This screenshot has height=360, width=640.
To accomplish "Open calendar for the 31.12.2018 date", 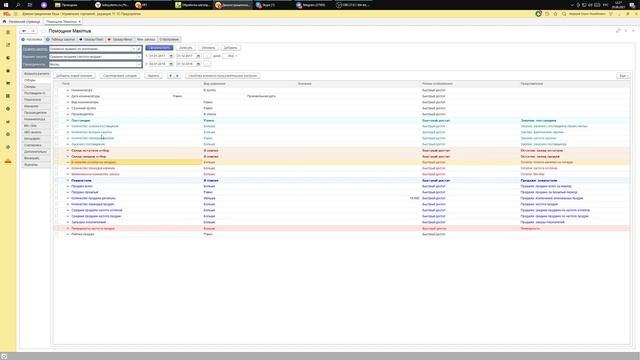I will pos(198,64).
